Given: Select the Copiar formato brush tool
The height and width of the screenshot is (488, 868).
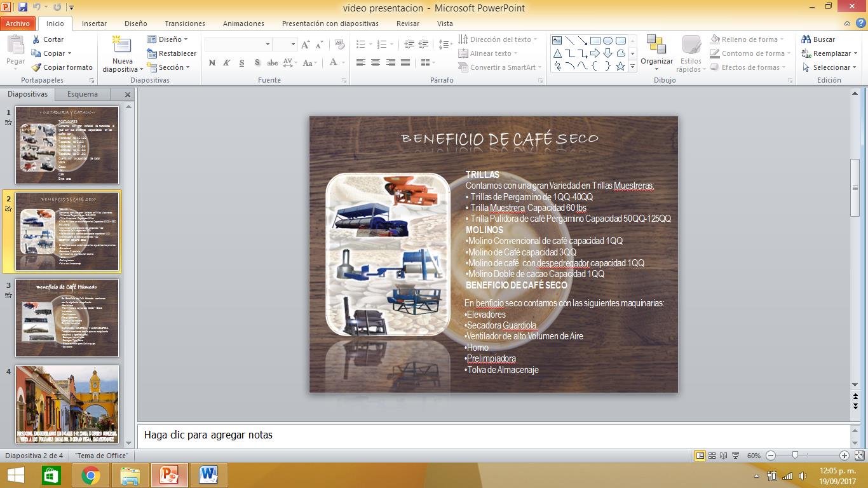Looking at the screenshot, I should (62, 67).
